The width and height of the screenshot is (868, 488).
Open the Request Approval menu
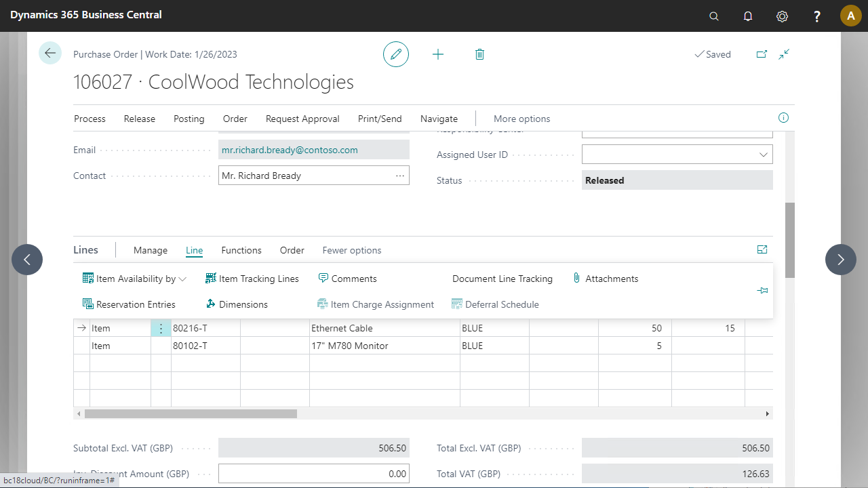tap(302, 119)
